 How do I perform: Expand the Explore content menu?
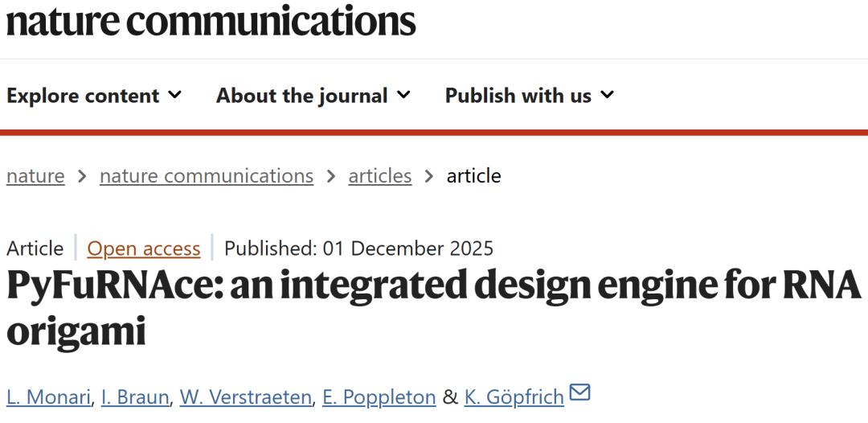(x=83, y=96)
